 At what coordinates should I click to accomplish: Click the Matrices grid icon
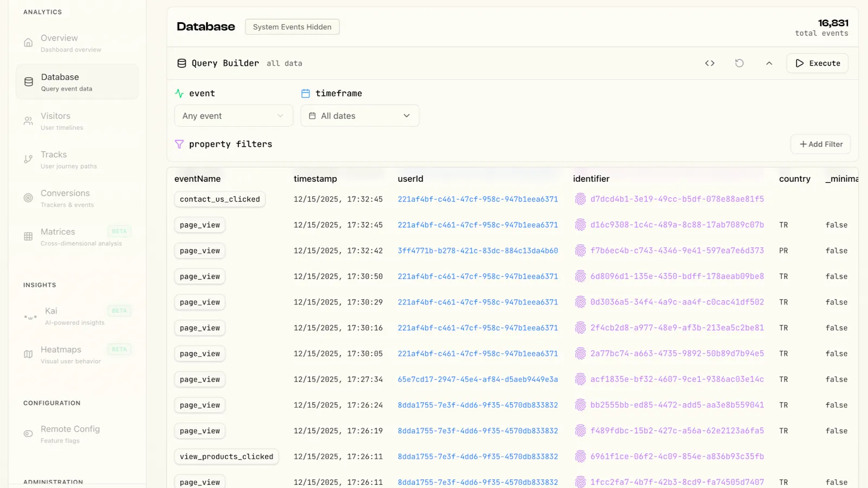tap(28, 236)
